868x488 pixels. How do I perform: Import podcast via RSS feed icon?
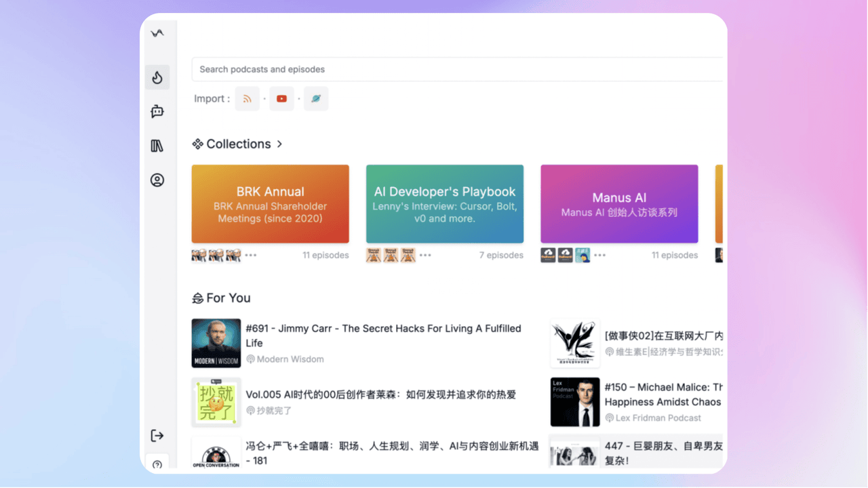click(x=248, y=98)
